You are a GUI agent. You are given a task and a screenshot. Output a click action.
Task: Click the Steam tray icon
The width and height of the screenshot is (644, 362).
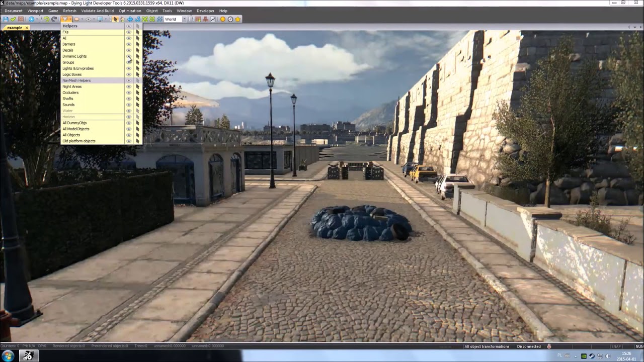592,356
